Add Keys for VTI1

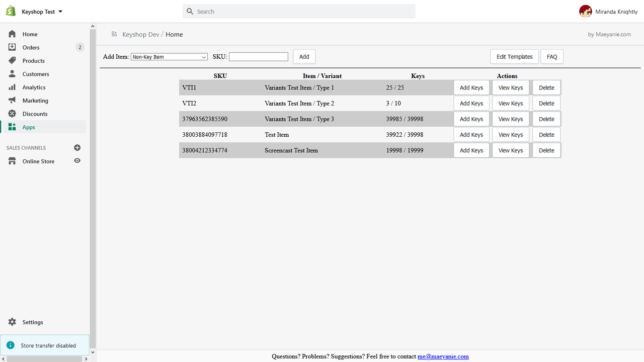click(x=471, y=87)
